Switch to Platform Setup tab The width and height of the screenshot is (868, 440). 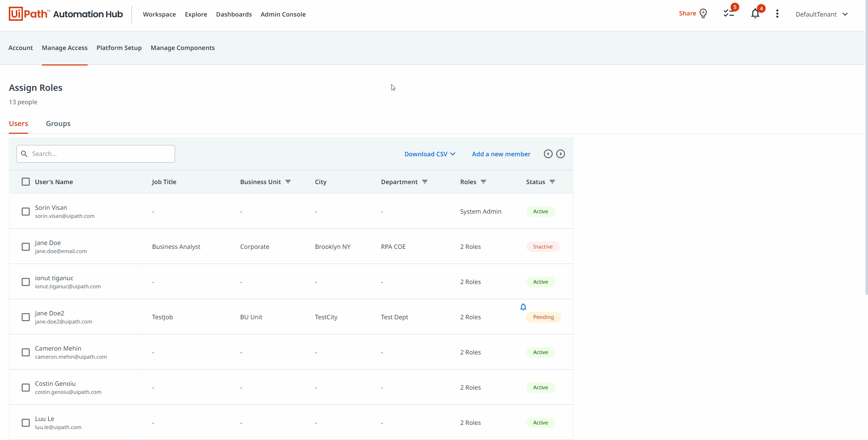point(119,48)
